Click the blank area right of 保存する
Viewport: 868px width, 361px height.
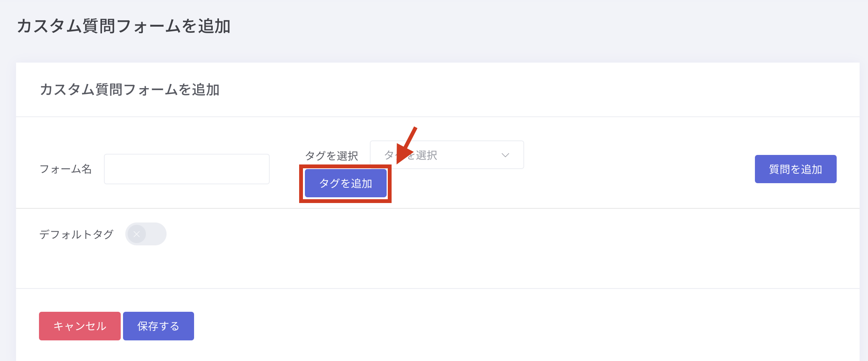[x=458, y=326]
